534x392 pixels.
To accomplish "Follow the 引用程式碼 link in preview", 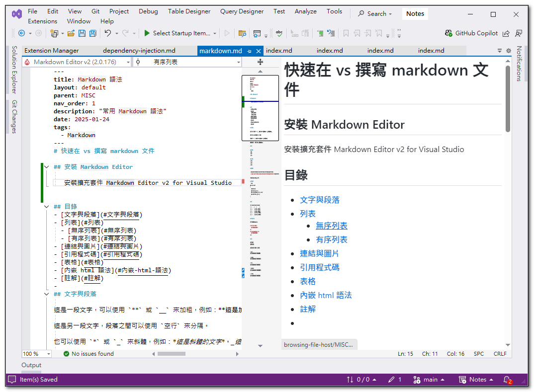I will (x=319, y=267).
